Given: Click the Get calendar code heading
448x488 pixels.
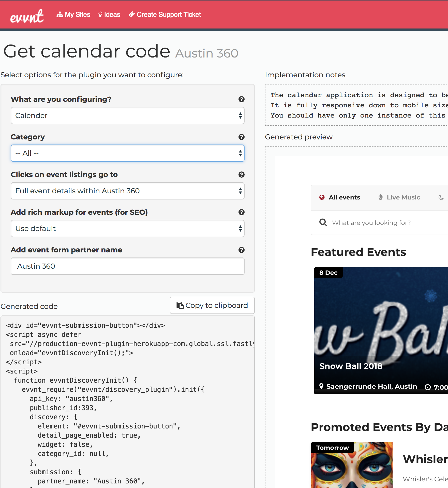Looking at the screenshot, I should click(x=86, y=51).
